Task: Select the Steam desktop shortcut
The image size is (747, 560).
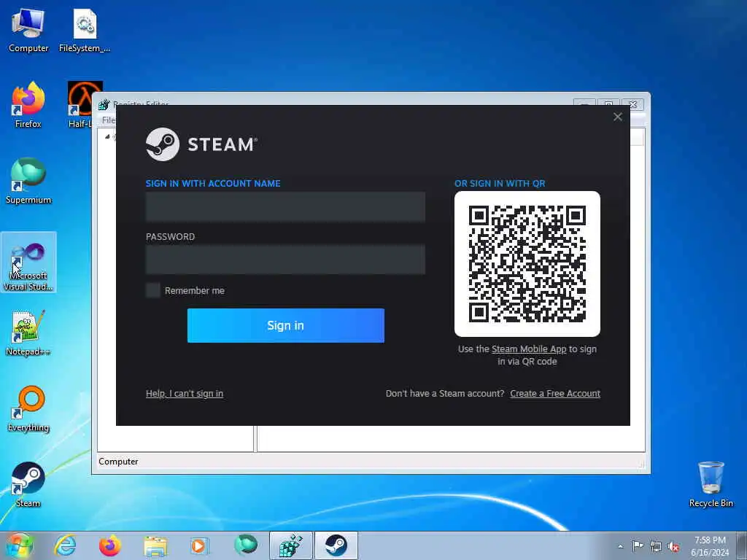Action: pos(28,485)
